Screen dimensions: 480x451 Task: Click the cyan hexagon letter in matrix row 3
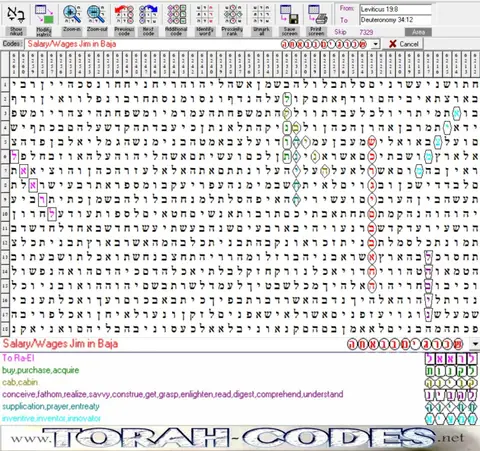(456, 113)
